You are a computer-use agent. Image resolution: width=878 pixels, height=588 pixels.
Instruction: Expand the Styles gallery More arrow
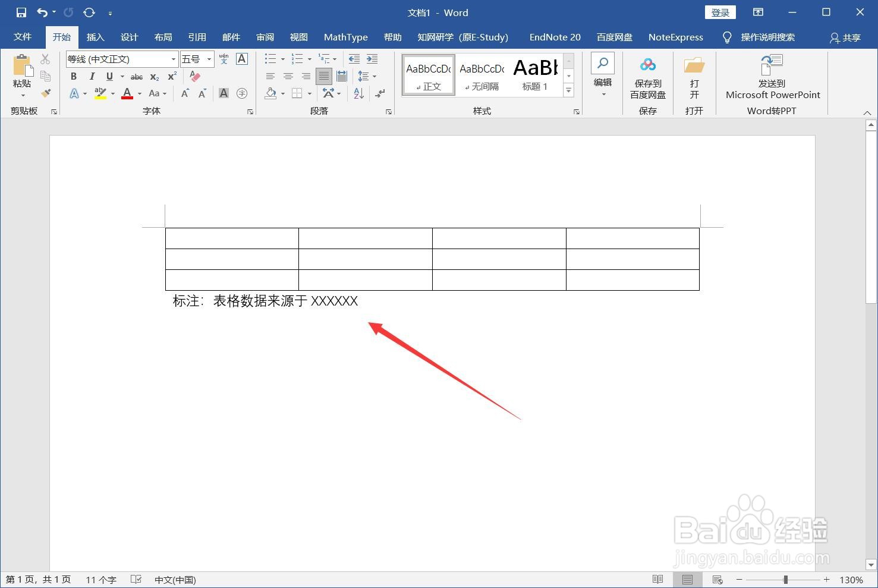pyautogui.click(x=569, y=90)
